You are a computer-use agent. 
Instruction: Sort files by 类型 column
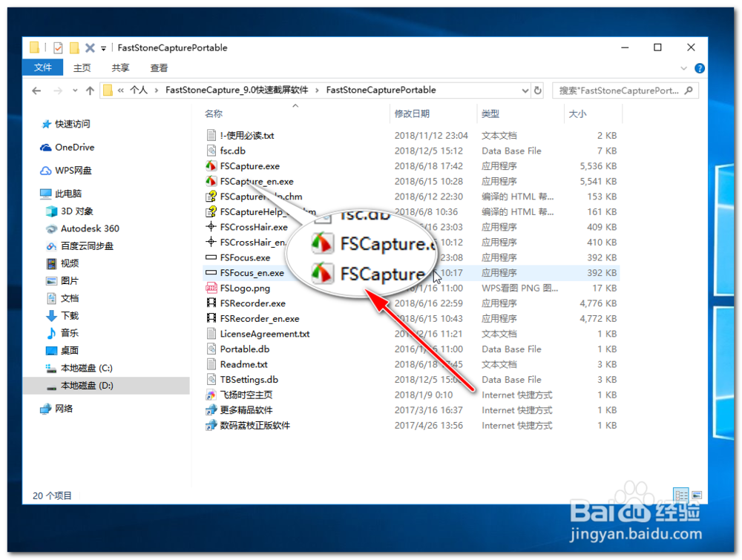click(490, 114)
